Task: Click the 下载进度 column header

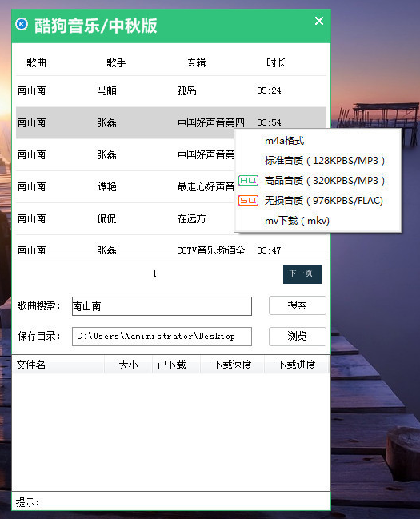Action: pyautogui.click(x=296, y=365)
